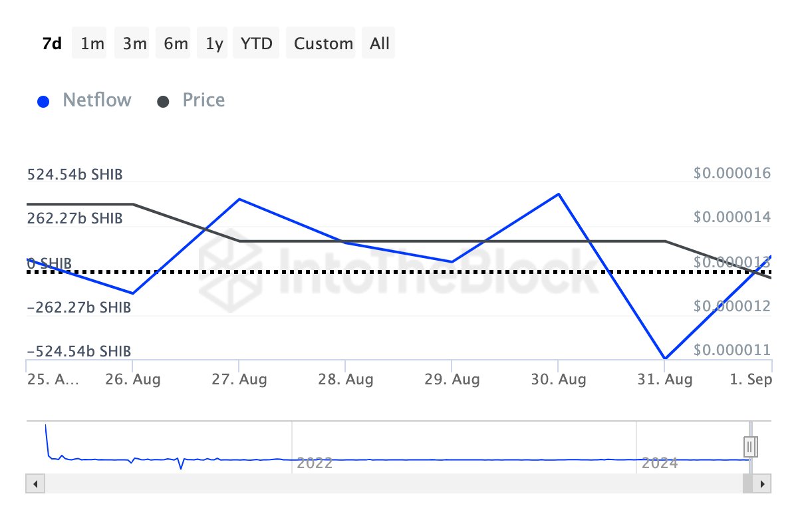This screenshot has width=798, height=532.
Task: Choose the 6m time range
Action: (x=176, y=44)
